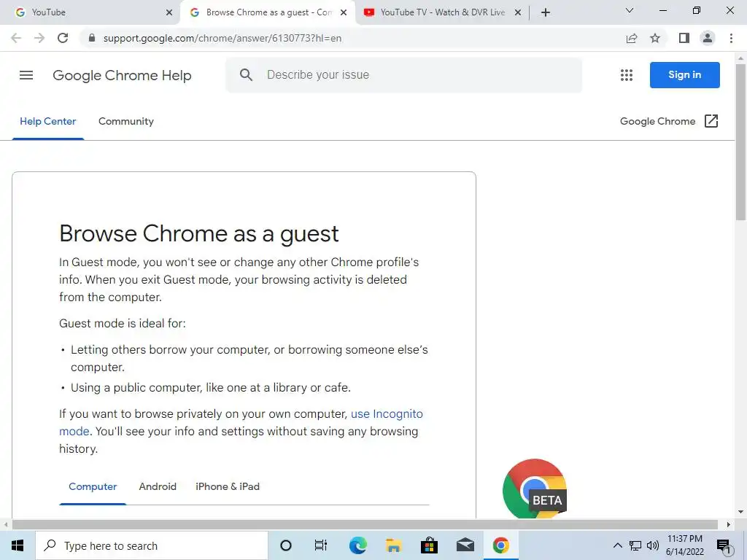Click the Sign in button

[x=684, y=75]
